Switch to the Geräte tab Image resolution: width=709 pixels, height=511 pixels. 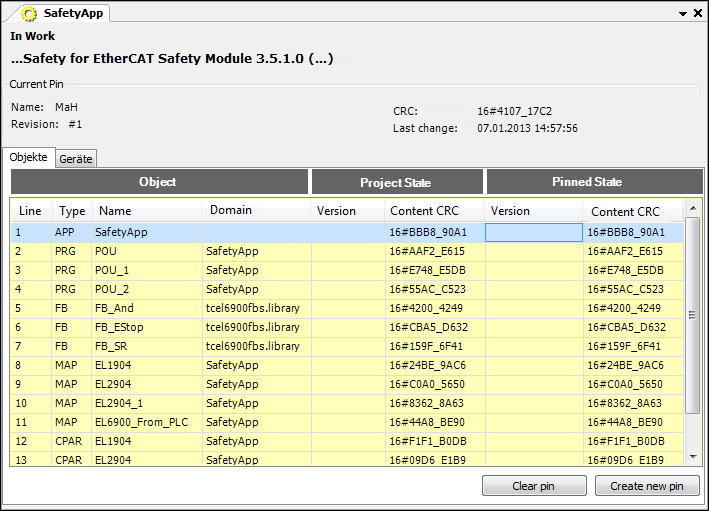(x=76, y=158)
